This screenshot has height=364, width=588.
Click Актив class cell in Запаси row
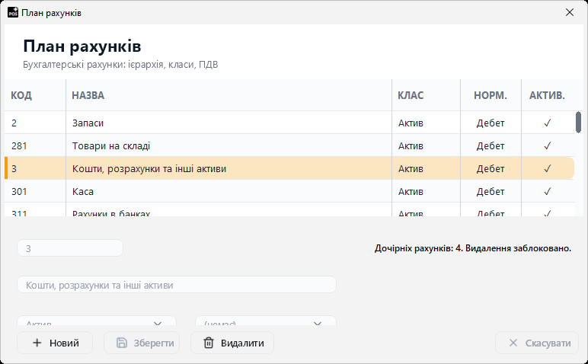(x=426, y=123)
